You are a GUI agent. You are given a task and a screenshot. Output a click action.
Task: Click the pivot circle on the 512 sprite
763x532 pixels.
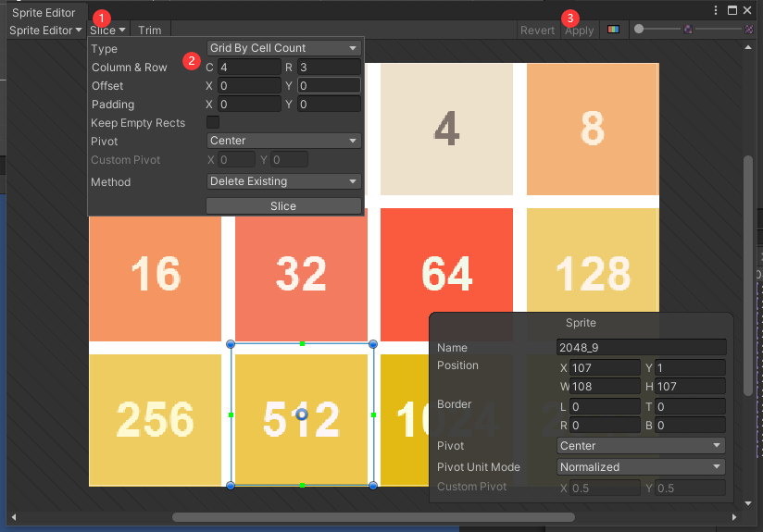click(302, 414)
